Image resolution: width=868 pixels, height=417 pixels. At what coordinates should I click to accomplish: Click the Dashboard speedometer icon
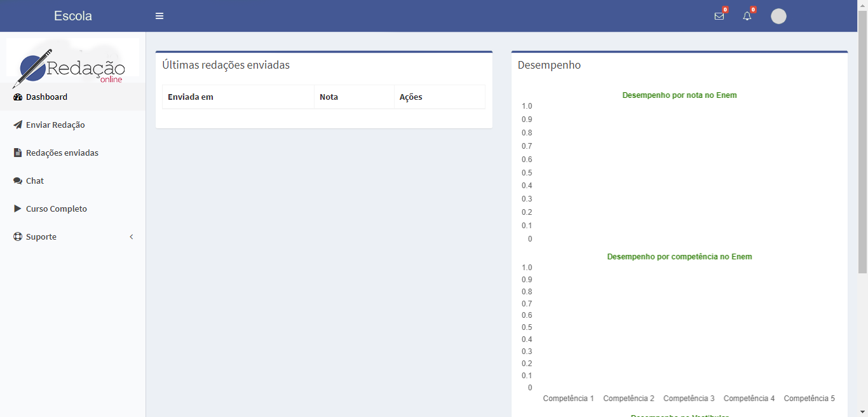pyautogui.click(x=18, y=97)
